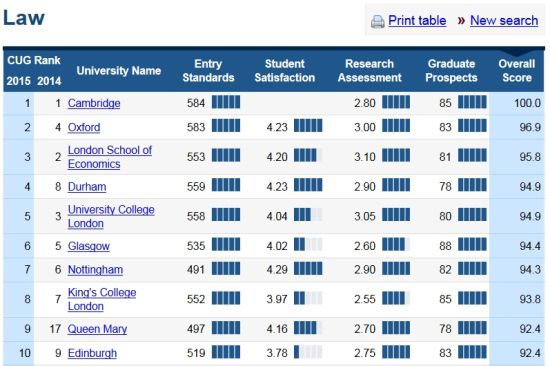Click the Law page heading
The height and width of the screenshot is (366, 550).
coord(24,18)
